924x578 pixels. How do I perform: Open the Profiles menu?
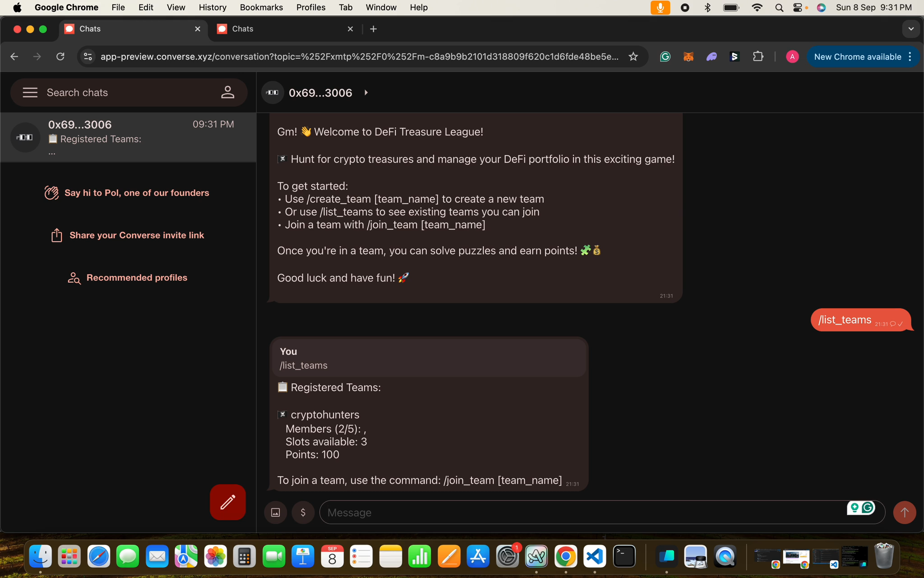(311, 8)
